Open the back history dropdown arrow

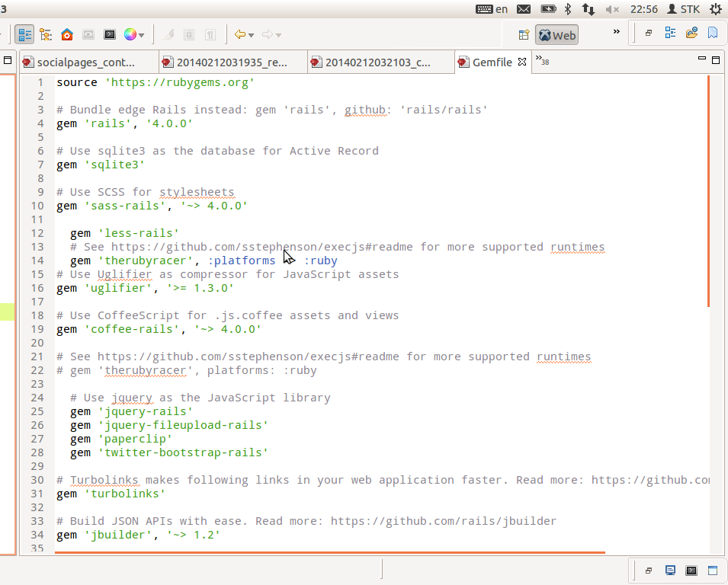pos(251,35)
